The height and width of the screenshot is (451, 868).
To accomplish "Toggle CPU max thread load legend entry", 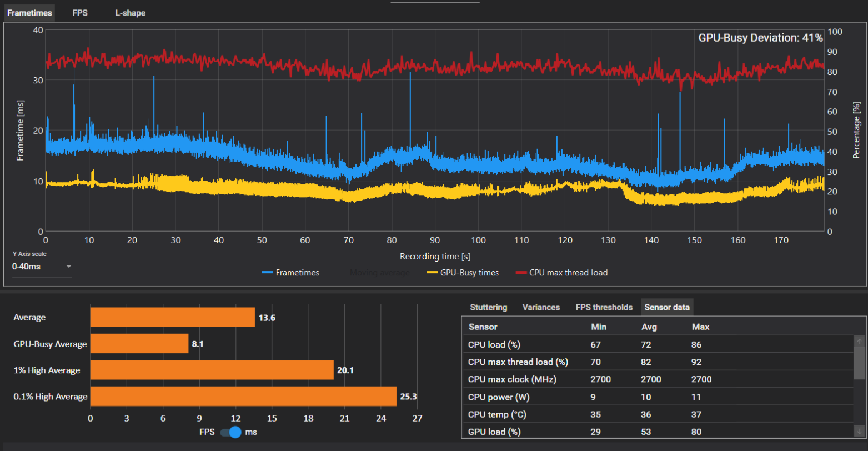I will (x=561, y=273).
